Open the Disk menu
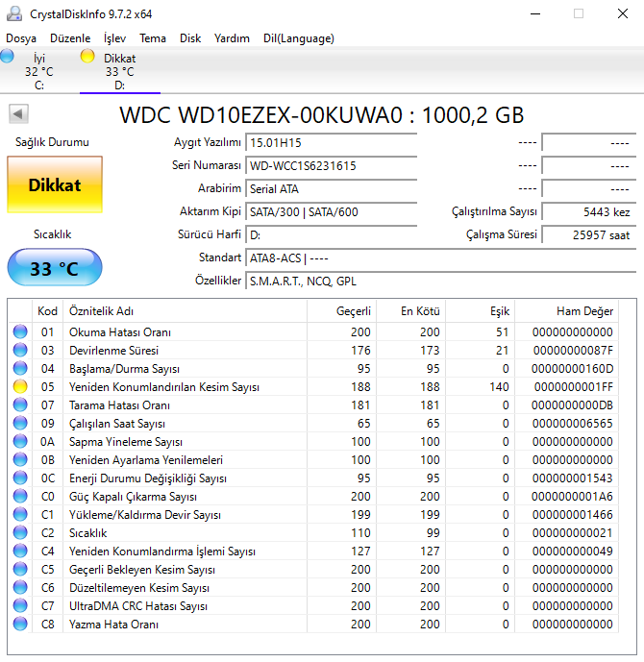Screen dimensions: 644x662 [x=190, y=38]
